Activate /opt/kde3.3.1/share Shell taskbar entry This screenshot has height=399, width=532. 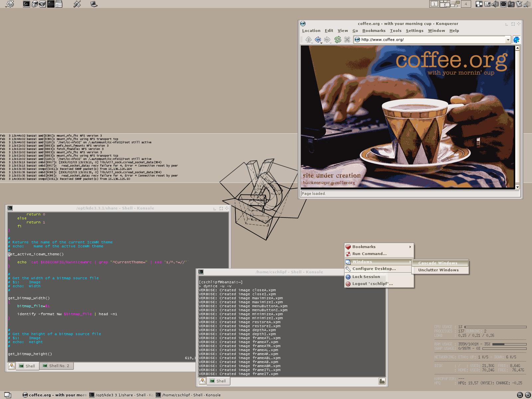point(121,395)
